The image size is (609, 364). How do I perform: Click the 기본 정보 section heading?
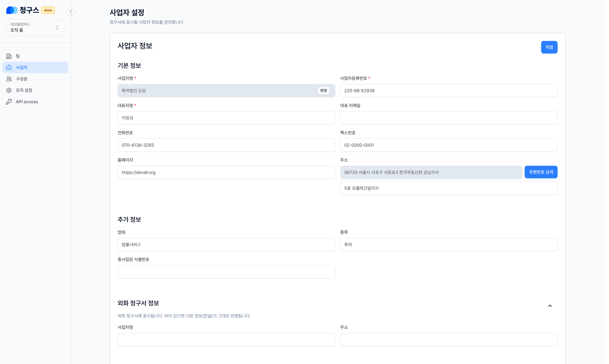129,65
